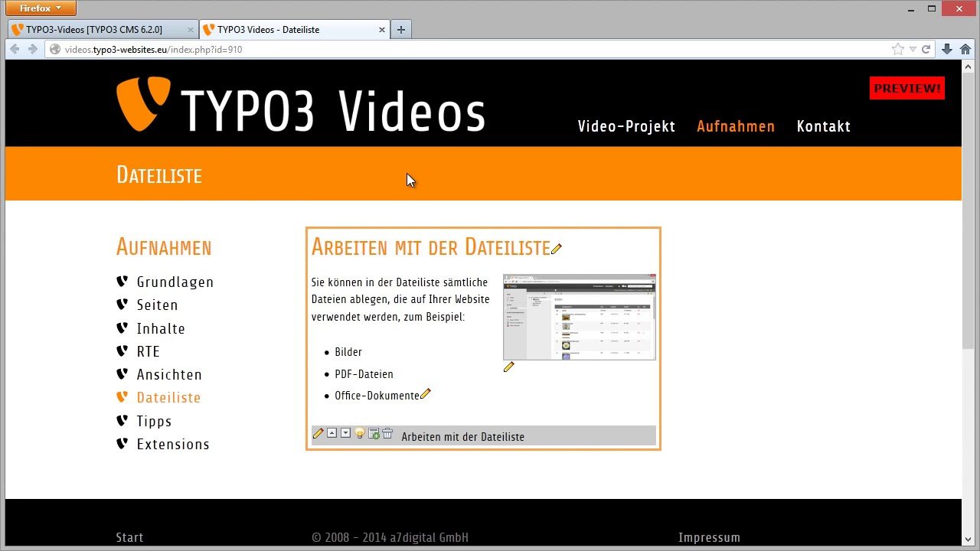Click the 'Arbeiten mit der Dateiliste' heading
Screen dimensions: 980x551
point(430,247)
